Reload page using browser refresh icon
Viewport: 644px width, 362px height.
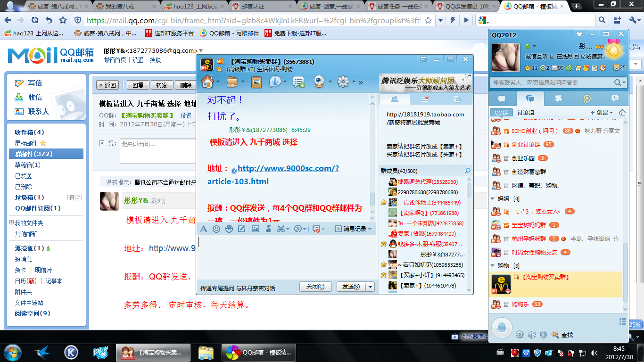[x=35, y=20]
